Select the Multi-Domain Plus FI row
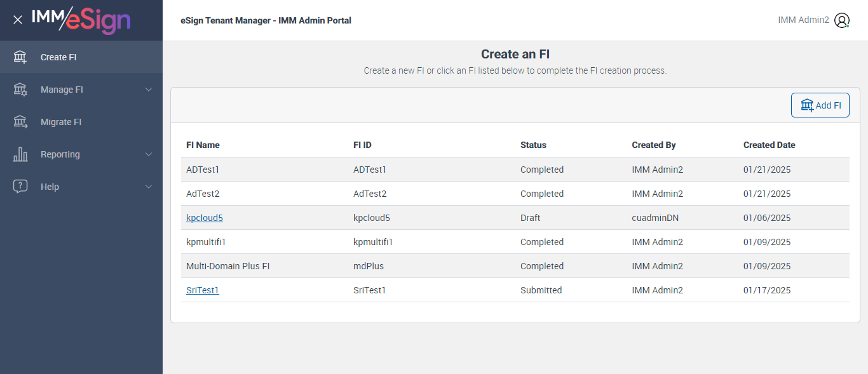Viewport: 868px width, 374px height. 228,266
